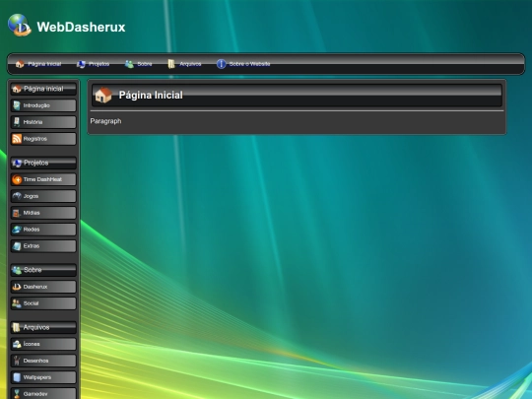Click the Mídias icon in sidebar
This screenshot has height=399, width=532.
coord(17,213)
